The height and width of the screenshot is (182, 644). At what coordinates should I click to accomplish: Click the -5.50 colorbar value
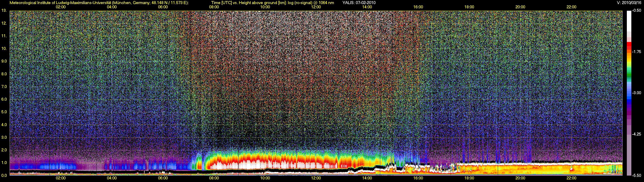pyautogui.click(x=636, y=175)
